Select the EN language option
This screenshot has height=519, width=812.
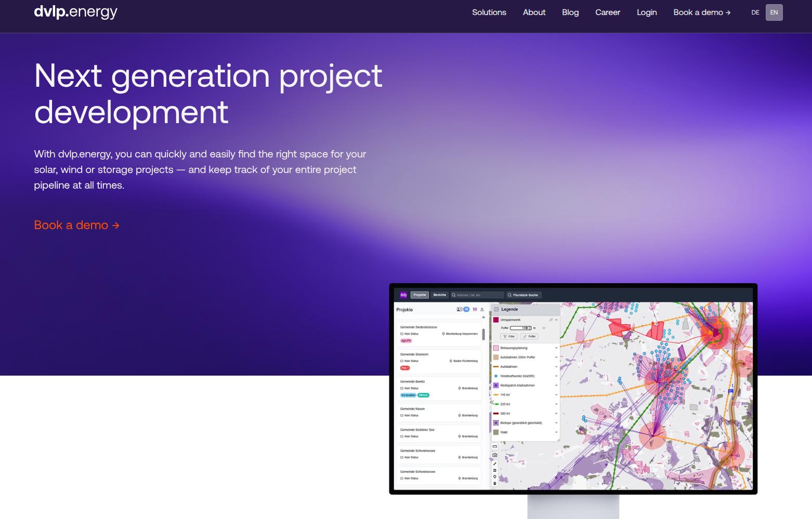(774, 12)
